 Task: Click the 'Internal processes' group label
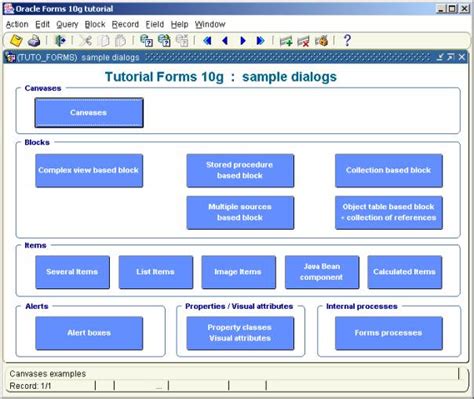[362, 306]
